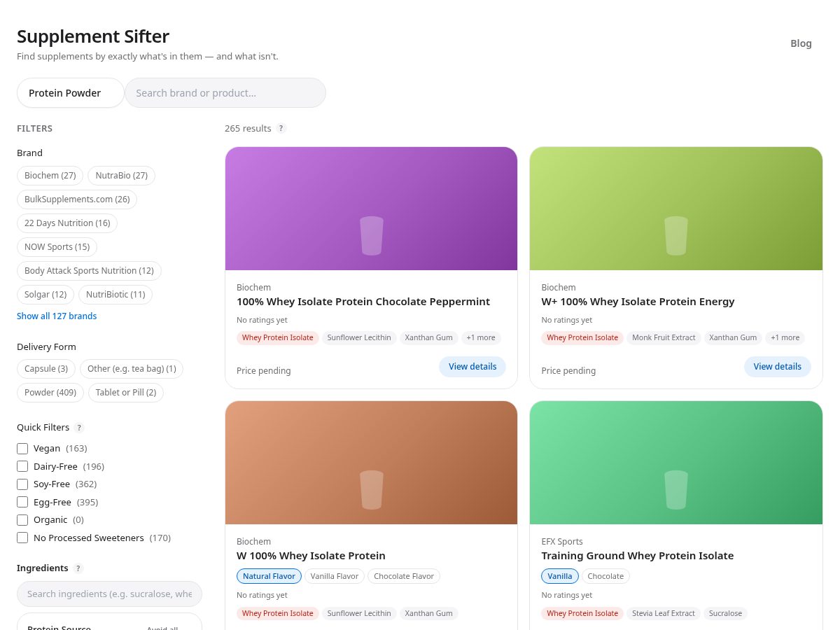This screenshot has height=630, width=840.
Task: Toggle the Soy-Free checkbox
Action: point(22,484)
